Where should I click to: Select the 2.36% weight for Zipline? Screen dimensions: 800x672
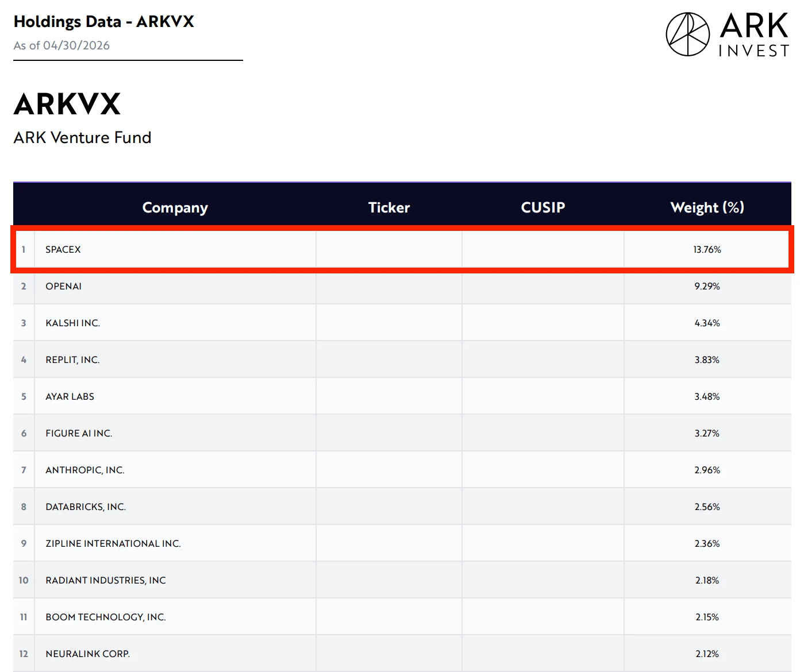pyautogui.click(x=707, y=543)
